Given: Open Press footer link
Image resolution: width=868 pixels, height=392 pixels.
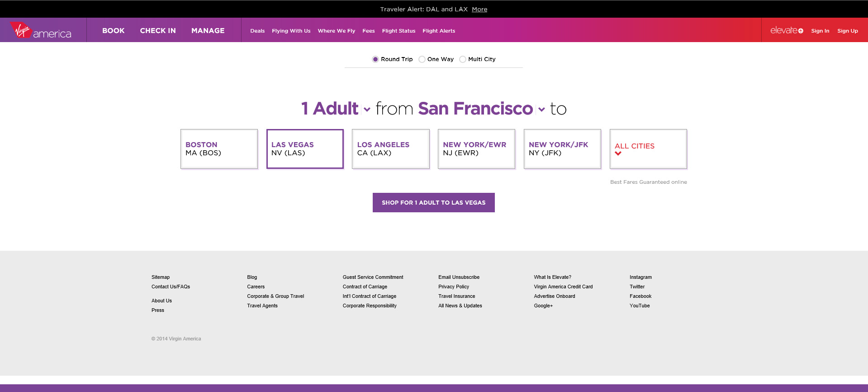Looking at the screenshot, I should point(158,310).
